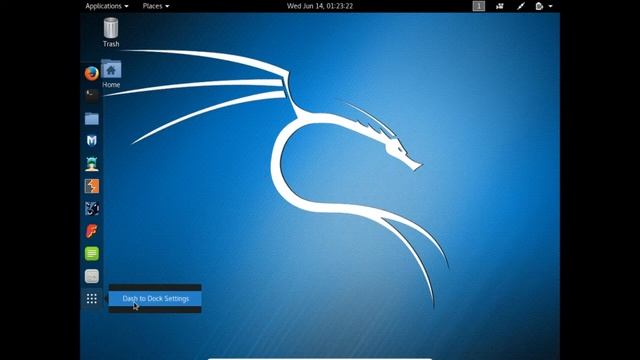640x360 pixels.
Task: Expand the system menu arrow at top right
Action: tap(550, 6)
